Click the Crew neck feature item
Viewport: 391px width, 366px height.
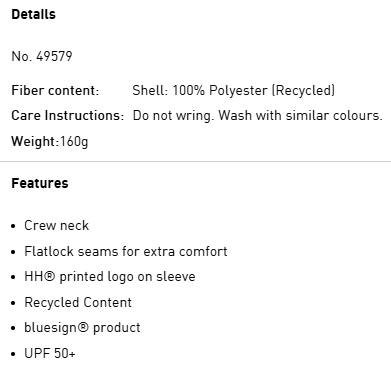(56, 226)
